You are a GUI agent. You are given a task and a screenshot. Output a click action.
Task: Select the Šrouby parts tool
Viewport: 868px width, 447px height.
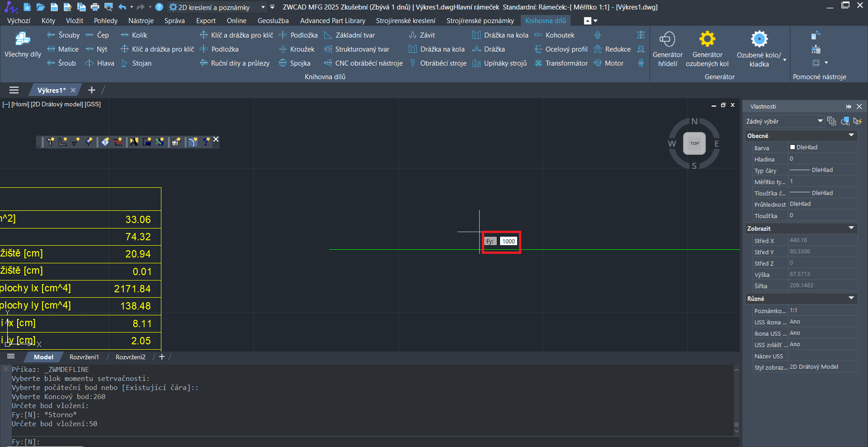pyautogui.click(x=63, y=35)
